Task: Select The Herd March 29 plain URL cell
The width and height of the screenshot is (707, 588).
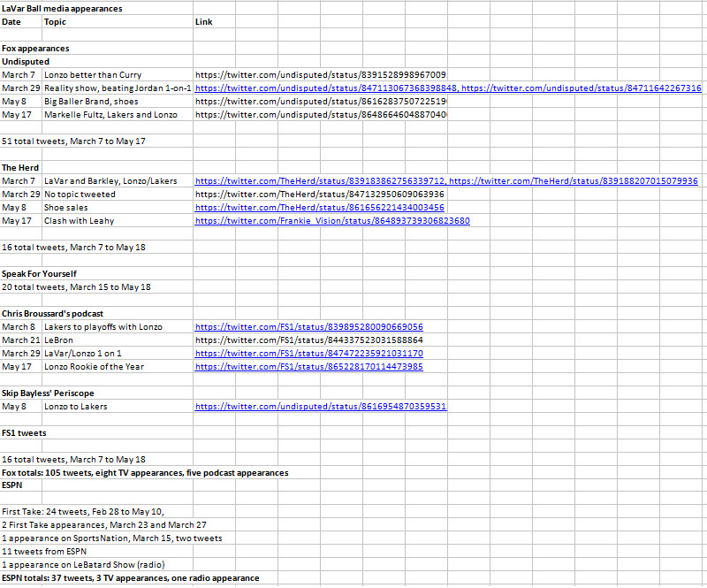Action: point(320,194)
